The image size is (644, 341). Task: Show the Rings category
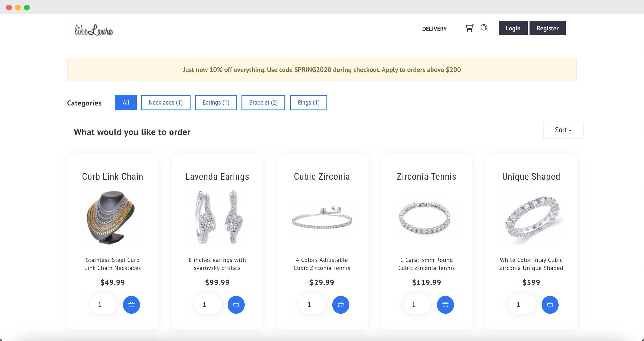click(308, 102)
